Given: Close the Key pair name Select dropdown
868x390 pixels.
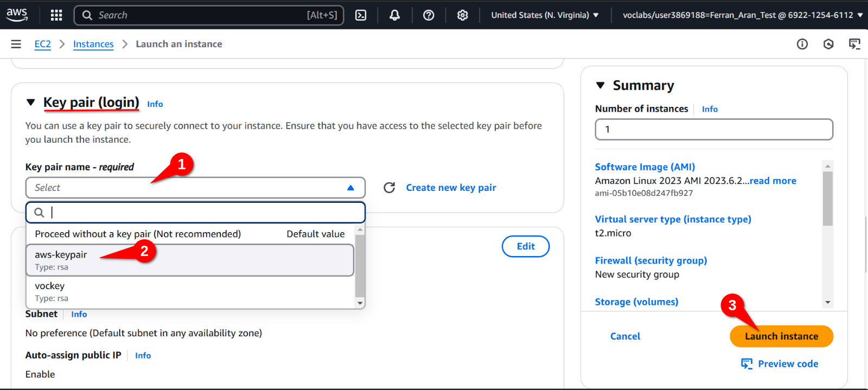Looking at the screenshot, I should (195, 188).
